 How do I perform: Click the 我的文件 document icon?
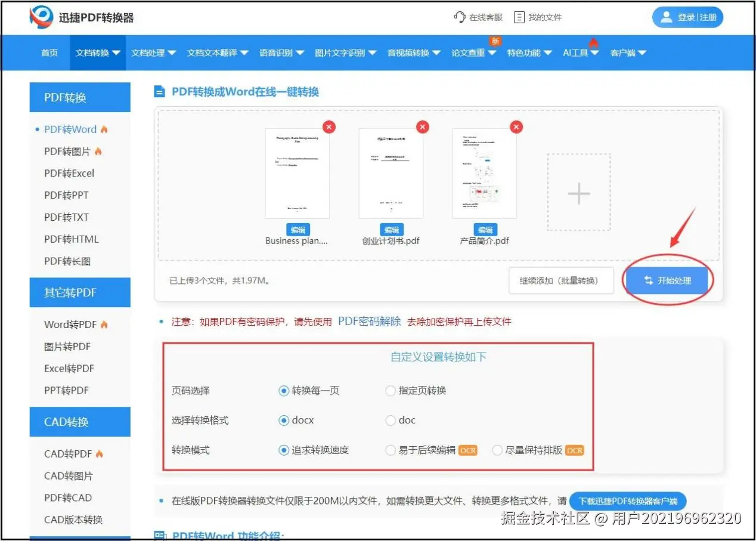519,17
